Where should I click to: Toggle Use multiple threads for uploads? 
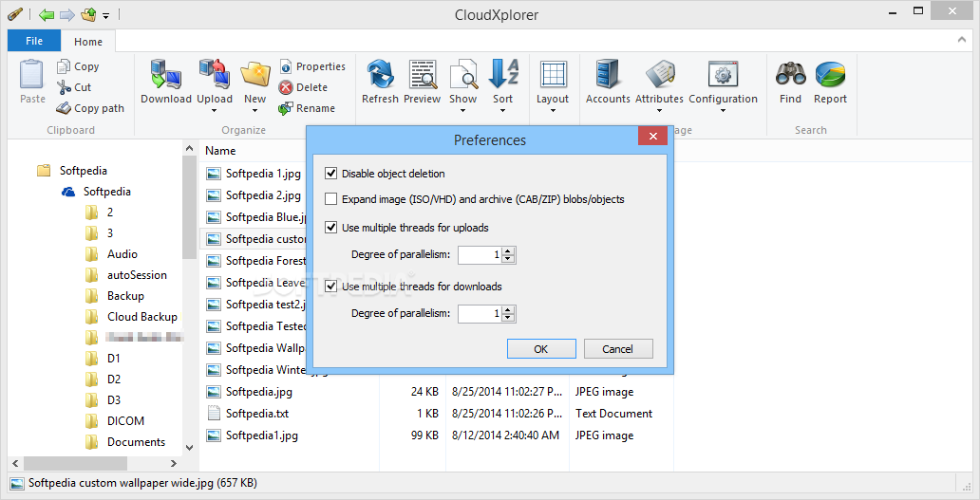[x=331, y=228]
